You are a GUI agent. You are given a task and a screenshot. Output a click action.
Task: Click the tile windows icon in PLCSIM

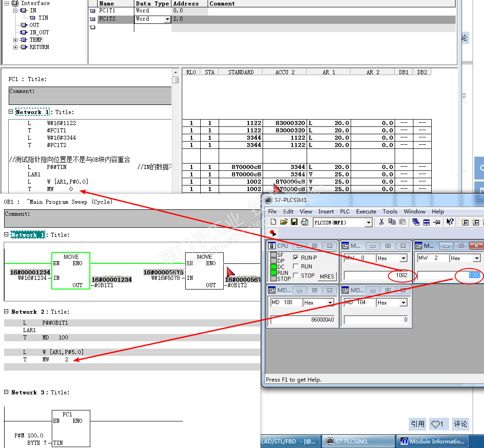tap(426, 222)
